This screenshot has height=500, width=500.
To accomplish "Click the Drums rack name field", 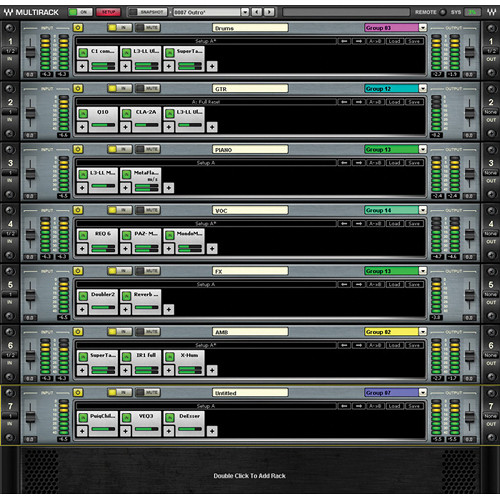I will tap(250, 28).
